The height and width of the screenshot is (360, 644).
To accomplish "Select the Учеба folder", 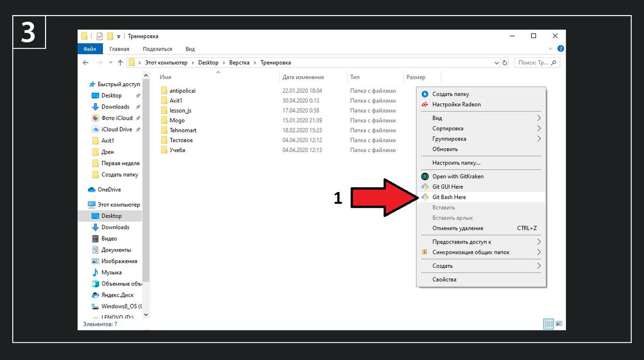I will tap(177, 150).
